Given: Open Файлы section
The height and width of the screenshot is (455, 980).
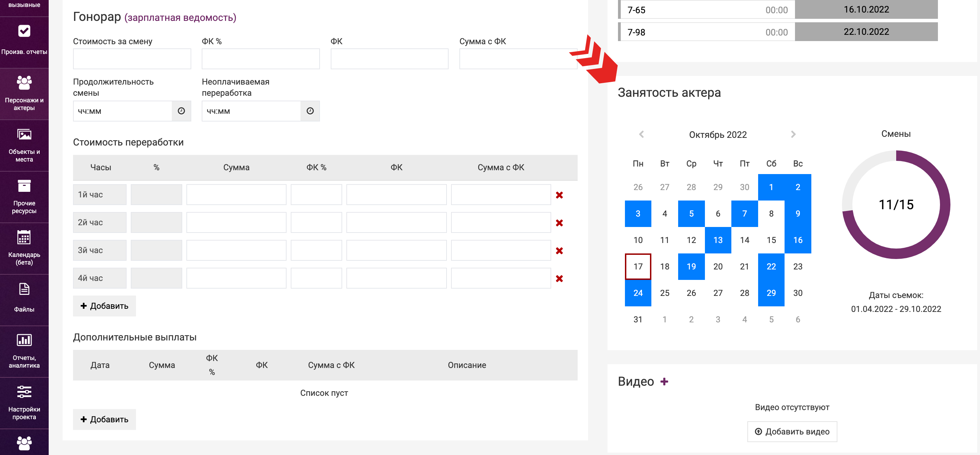Looking at the screenshot, I should tap(24, 299).
